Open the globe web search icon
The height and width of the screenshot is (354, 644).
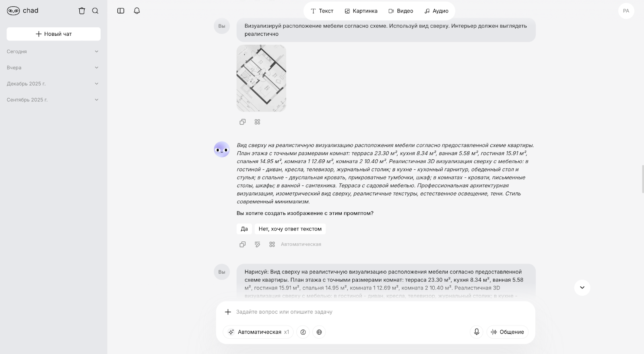319,332
